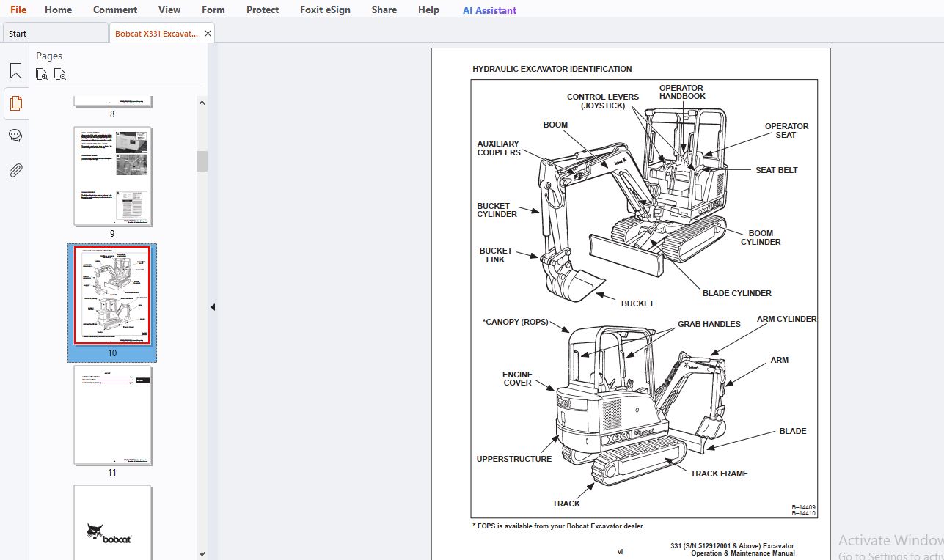Click the CONTROL LEVERS (JOYSTICK) label
Viewport: 944px width, 560px height.
coord(603,101)
